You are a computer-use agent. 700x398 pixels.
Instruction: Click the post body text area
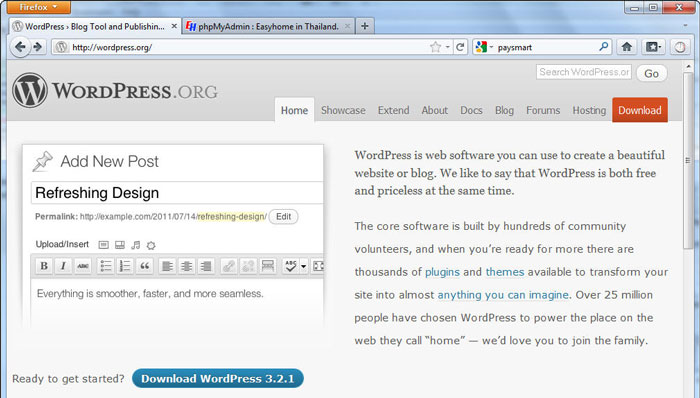pyautogui.click(x=177, y=303)
